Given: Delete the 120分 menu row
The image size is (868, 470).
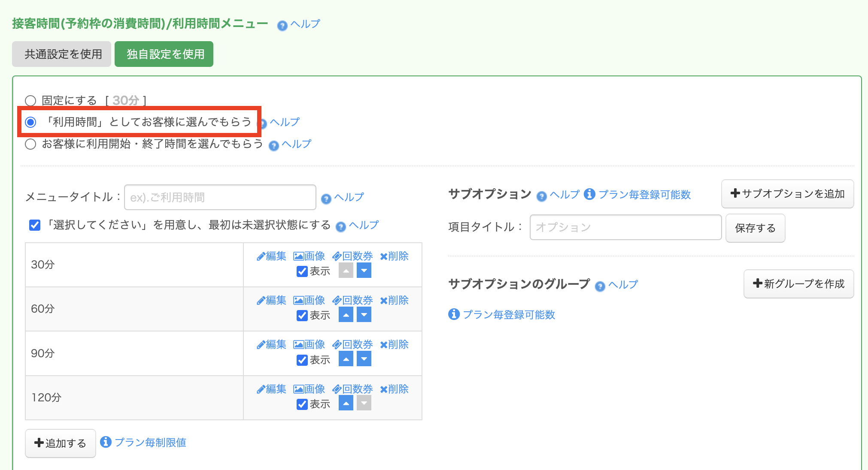Looking at the screenshot, I should [x=394, y=389].
